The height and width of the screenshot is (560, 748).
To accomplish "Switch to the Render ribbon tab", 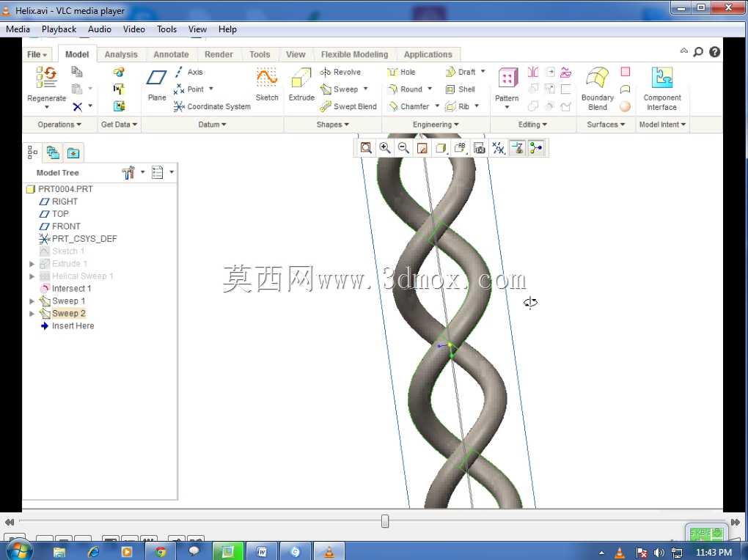I will coord(219,54).
